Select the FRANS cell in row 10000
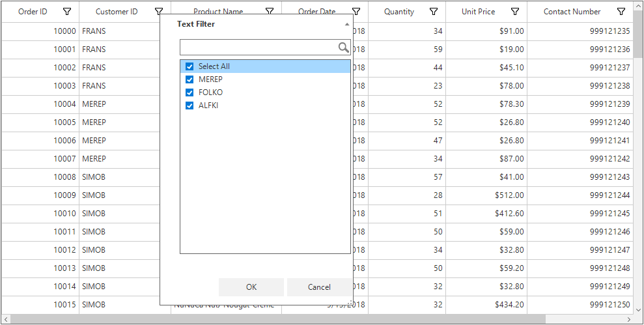Image resolution: width=644 pixels, height=325 pixels. [120, 31]
